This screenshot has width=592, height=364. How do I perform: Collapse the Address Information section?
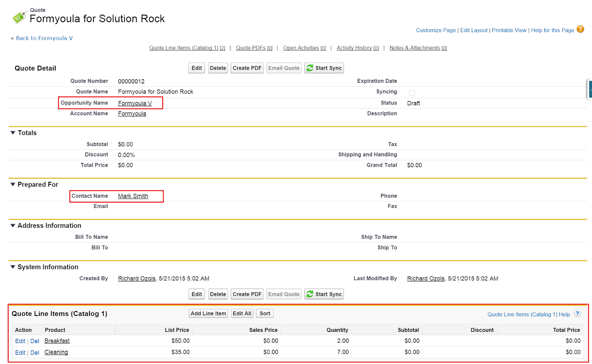pyautogui.click(x=13, y=225)
